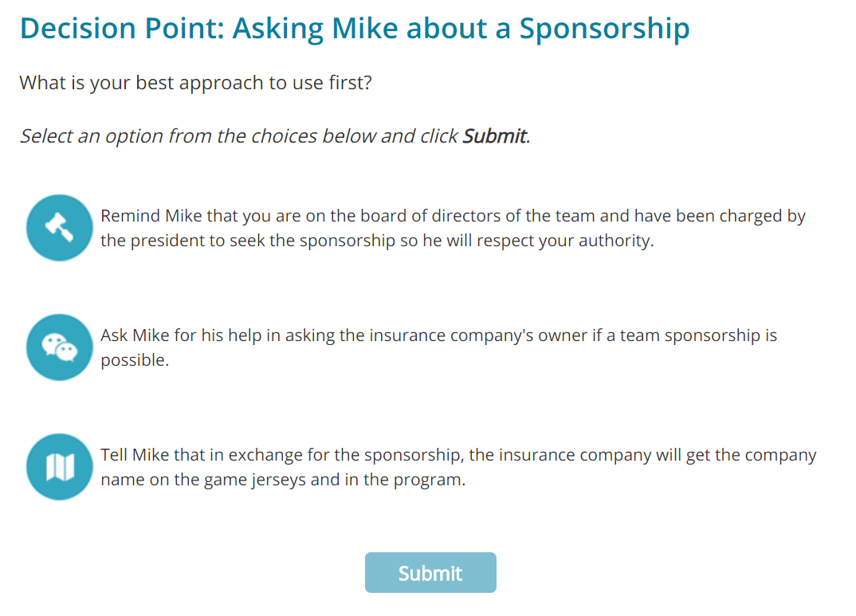Click the word "Sponsorship" in the title

pyautogui.click(x=604, y=29)
